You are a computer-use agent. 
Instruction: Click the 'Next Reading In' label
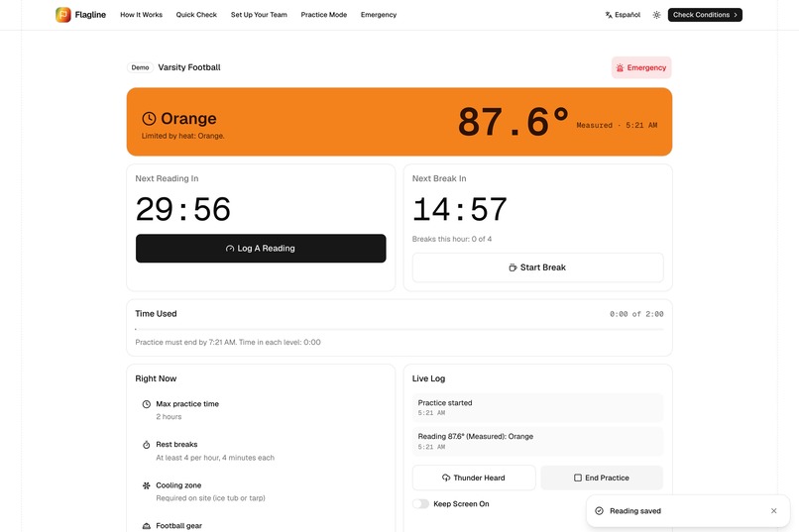[x=167, y=178]
